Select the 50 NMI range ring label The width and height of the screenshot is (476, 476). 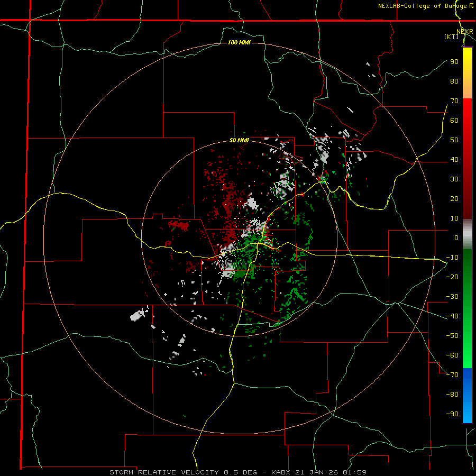click(239, 140)
